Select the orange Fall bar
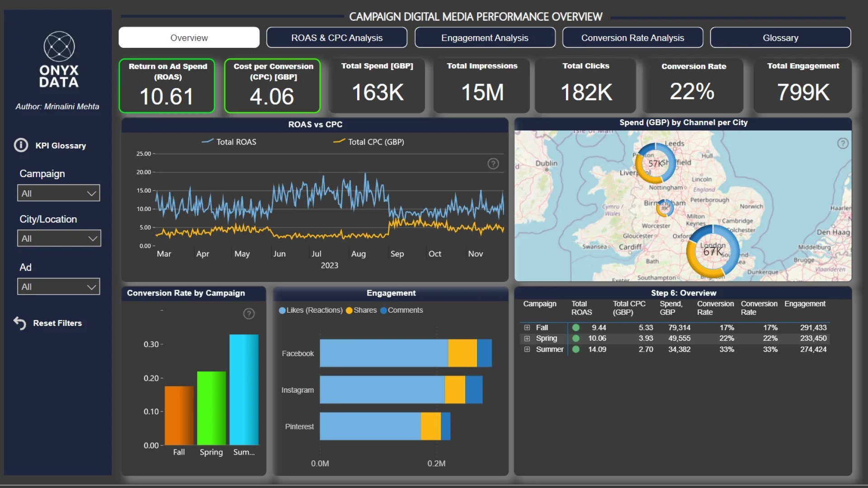 [179, 416]
